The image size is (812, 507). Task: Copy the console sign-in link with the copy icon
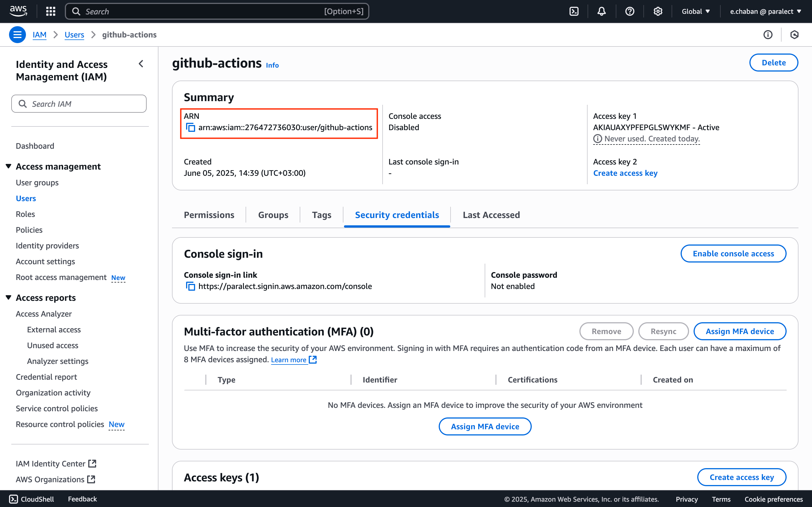point(191,286)
